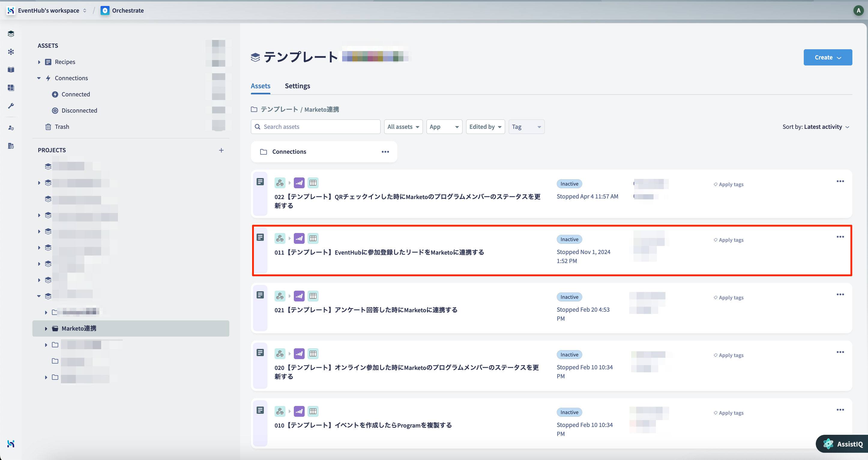Open recipe 021 アンケート回答した時に
Viewport: 868px width, 460px height.
(366, 310)
